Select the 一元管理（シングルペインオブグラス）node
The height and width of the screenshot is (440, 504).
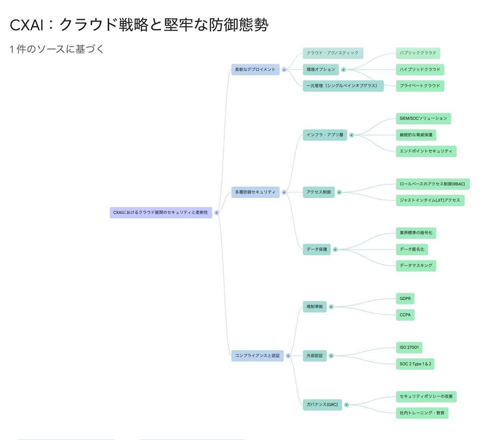(342, 86)
